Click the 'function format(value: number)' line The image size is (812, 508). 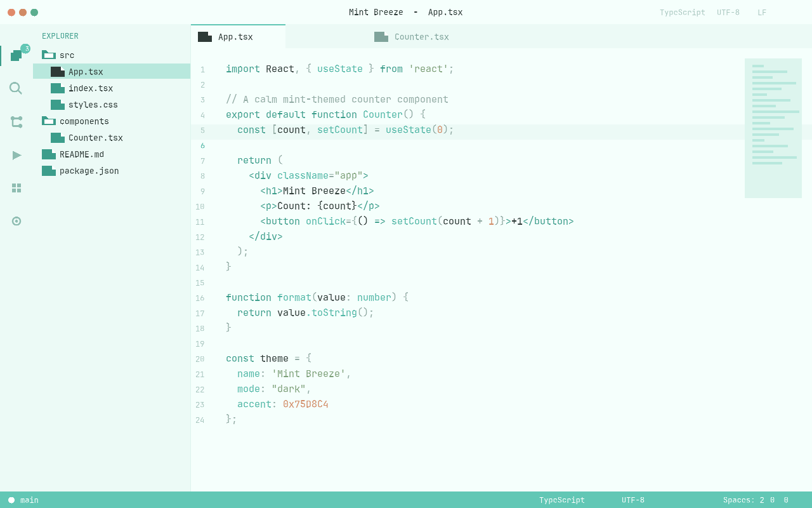pyautogui.click(x=317, y=297)
